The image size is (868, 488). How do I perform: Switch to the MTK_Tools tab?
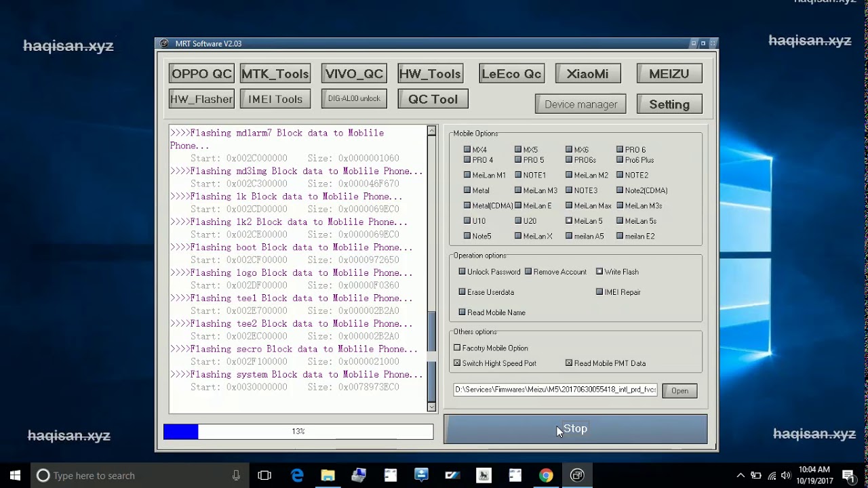click(275, 74)
